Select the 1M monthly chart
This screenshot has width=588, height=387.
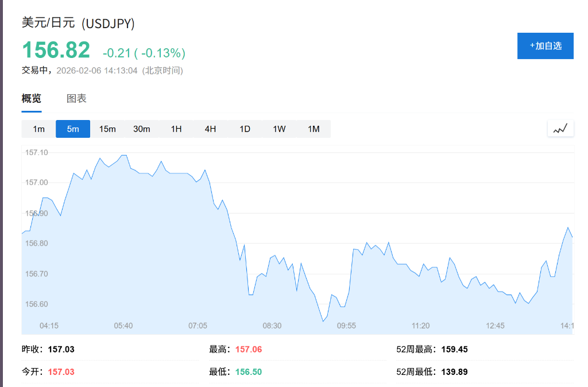(x=314, y=129)
